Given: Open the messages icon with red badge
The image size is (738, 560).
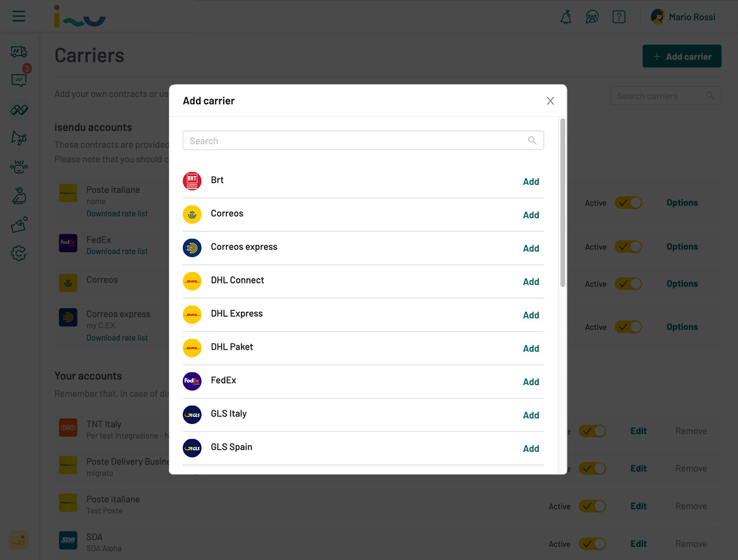Looking at the screenshot, I should pyautogui.click(x=20, y=79).
